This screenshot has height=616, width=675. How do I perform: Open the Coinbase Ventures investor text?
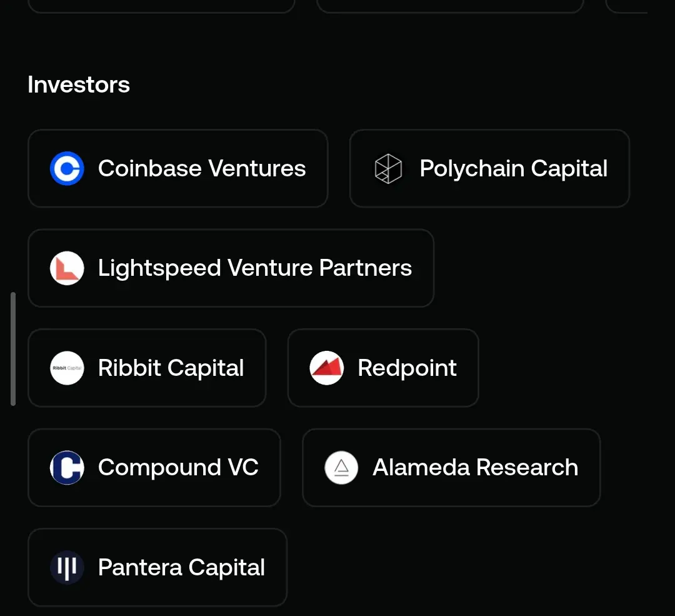tap(202, 168)
